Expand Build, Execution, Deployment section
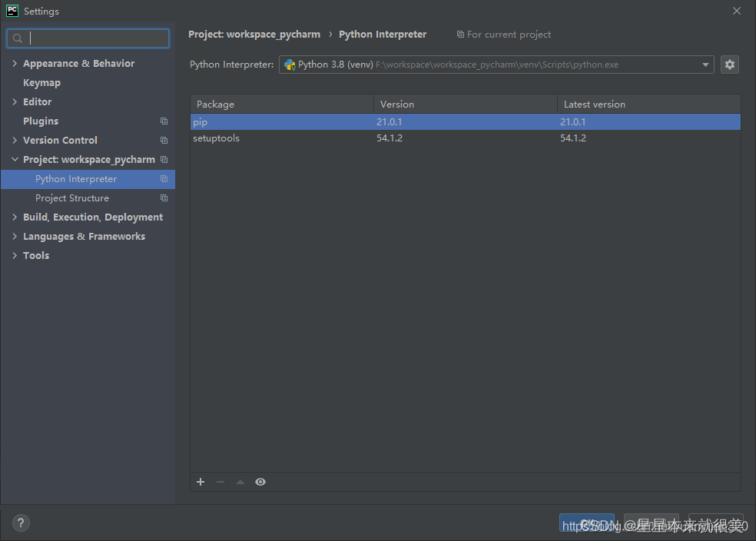 15,217
